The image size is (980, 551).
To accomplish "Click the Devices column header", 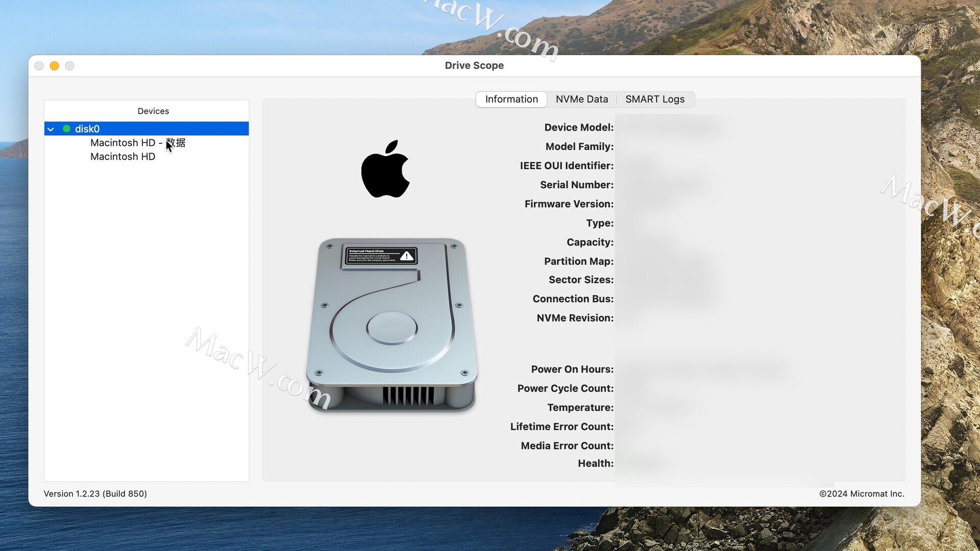I will pyautogui.click(x=153, y=111).
